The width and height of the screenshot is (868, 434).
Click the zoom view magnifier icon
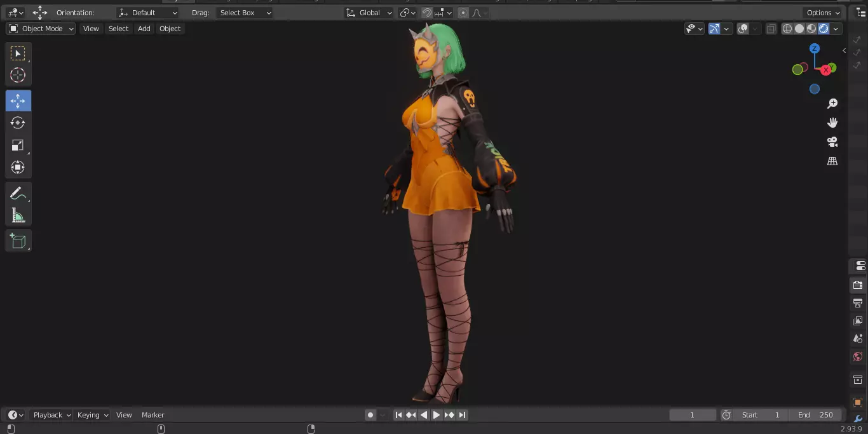click(x=832, y=104)
